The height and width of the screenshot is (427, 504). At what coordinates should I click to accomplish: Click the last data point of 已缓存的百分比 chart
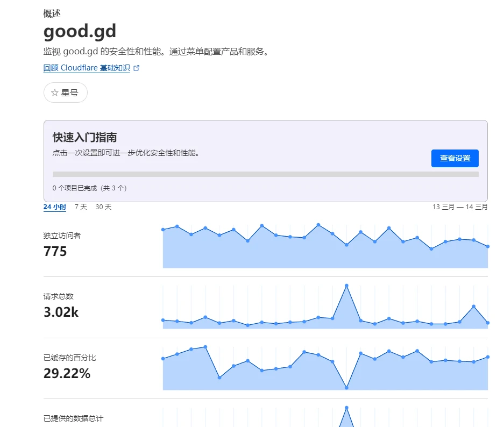click(x=487, y=357)
